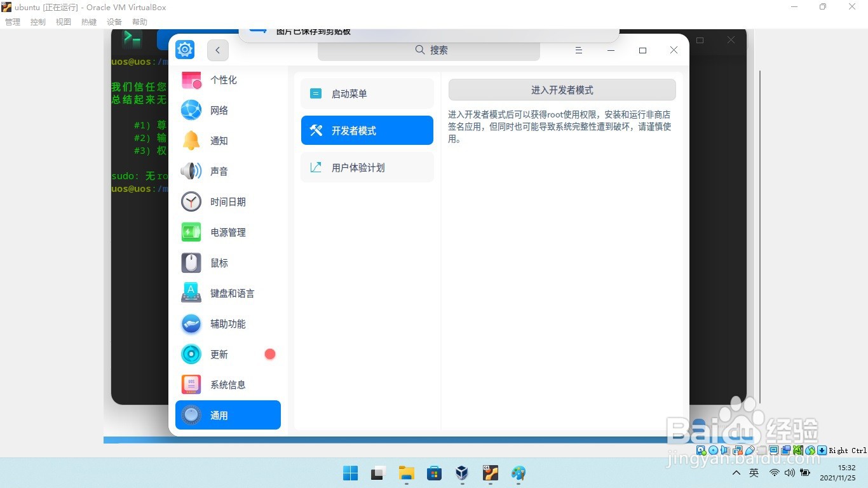Viewport: 868px width, 488px height.
Task: Focus the 搜索 search field
Action: point(429,50)
